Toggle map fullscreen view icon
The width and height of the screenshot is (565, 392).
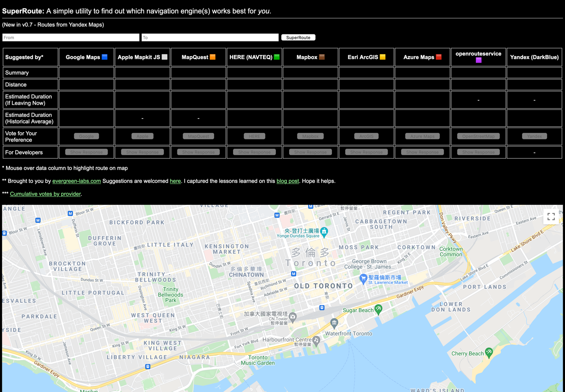pyautogui.click(x=551, y=216)
